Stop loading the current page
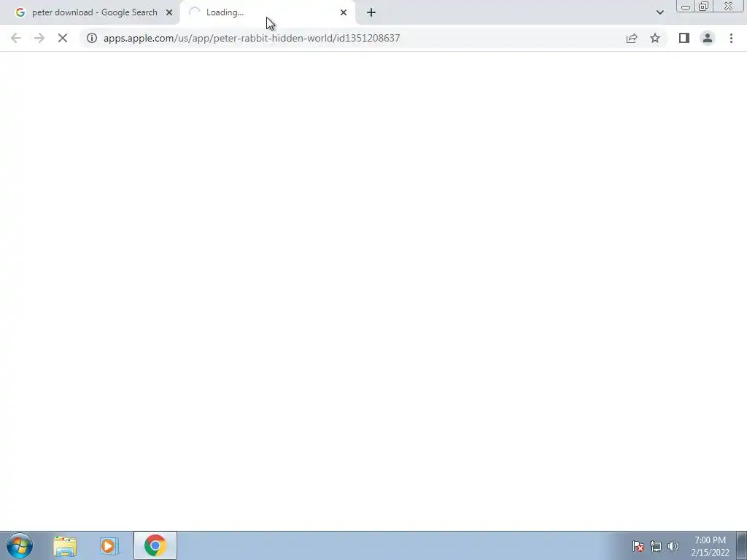This screenshot has width=747, height=560. pyautogui.click(x=63, y=38)
